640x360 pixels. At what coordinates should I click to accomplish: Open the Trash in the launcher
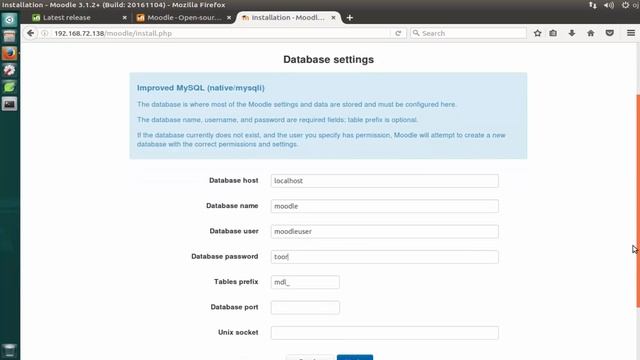tap(9, 350)
